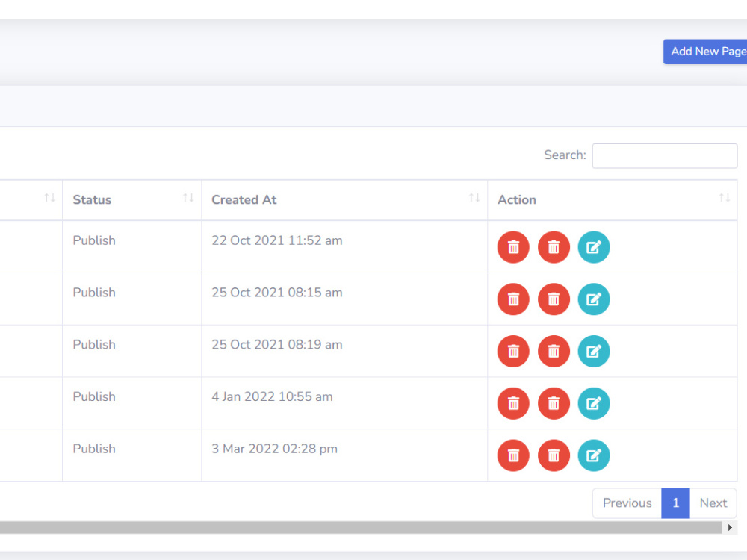The height and width of the screenshot is (560, 747).
Task: Click first trash icon in 3 Mar 2022 row
Action: point(513,455)
